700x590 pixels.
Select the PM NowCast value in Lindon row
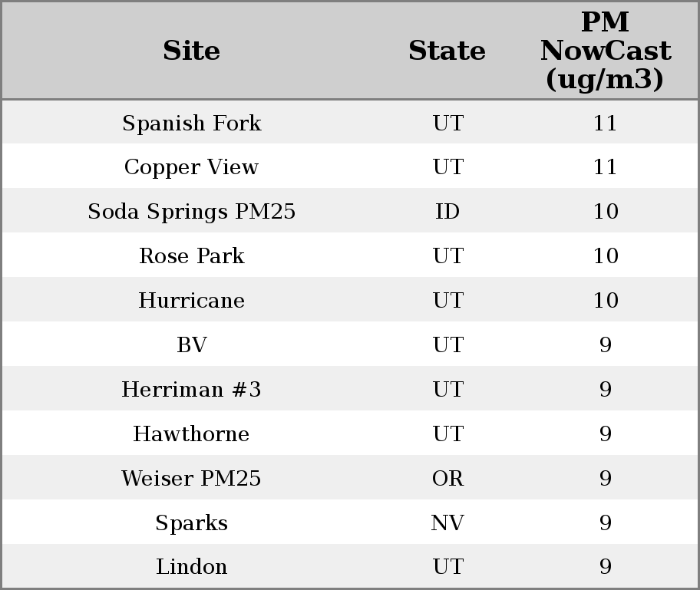pos(605,567)
